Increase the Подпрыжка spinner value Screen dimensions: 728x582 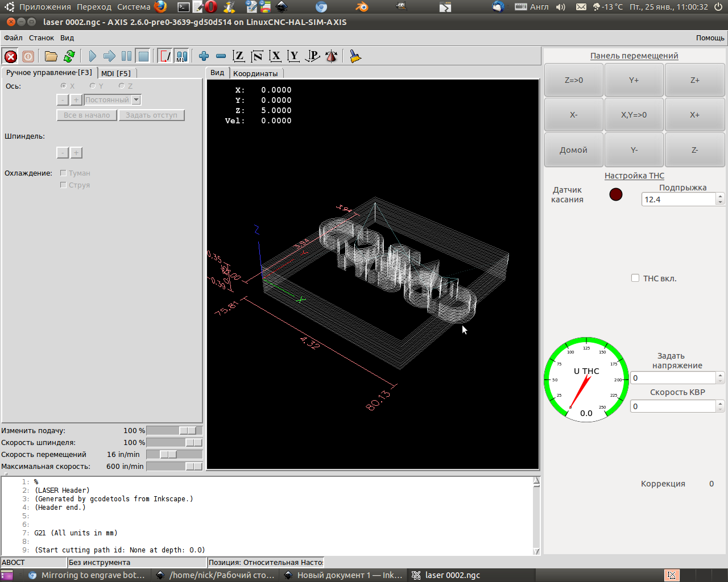[x=720, y=196]
